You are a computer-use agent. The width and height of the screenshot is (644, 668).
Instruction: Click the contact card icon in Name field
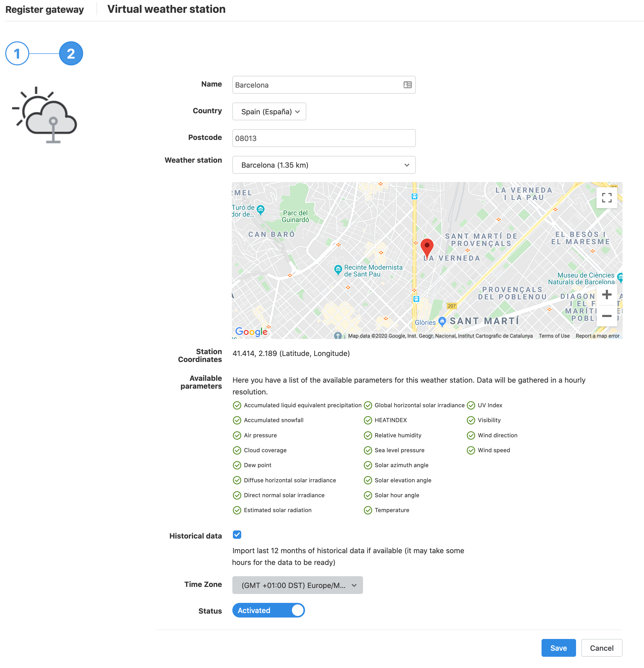click(x=407, y=85)
